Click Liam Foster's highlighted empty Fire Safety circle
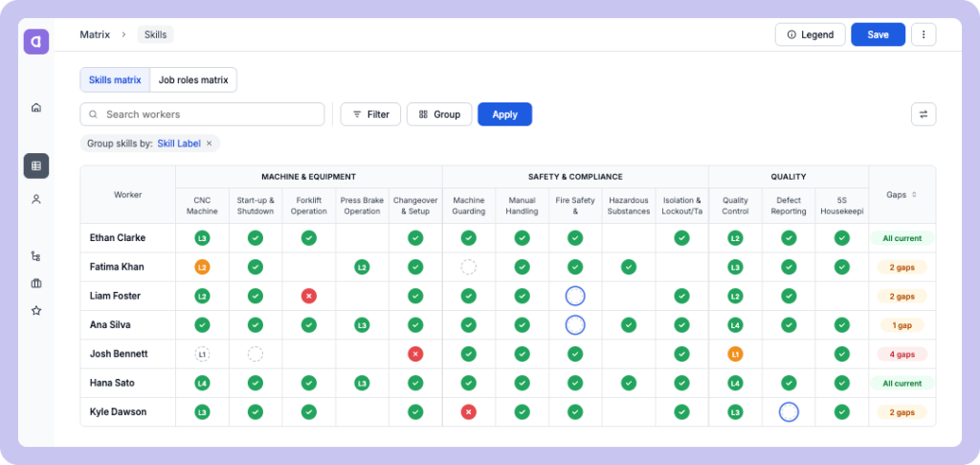The width and height of the screenshot is (980, 465). pyautogui.click(x=575, y=296)
